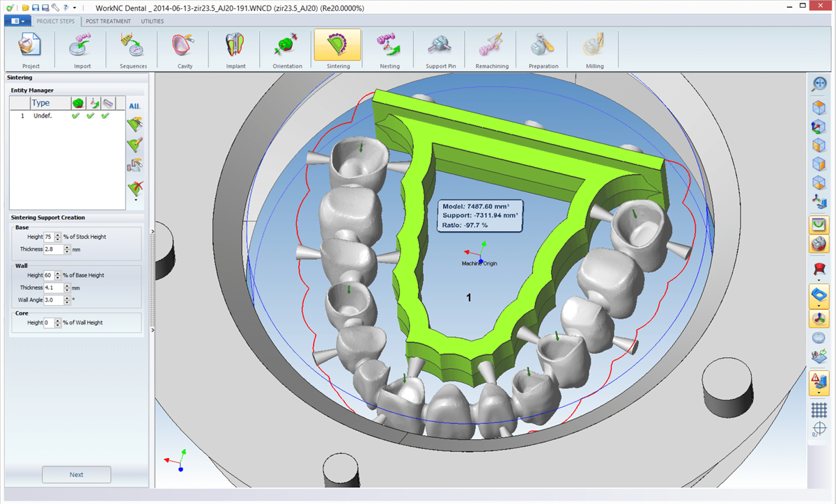Open the help dropdown arrow in the title bar
The height and width of the screenshot is (504, 836).
(74, 8)
